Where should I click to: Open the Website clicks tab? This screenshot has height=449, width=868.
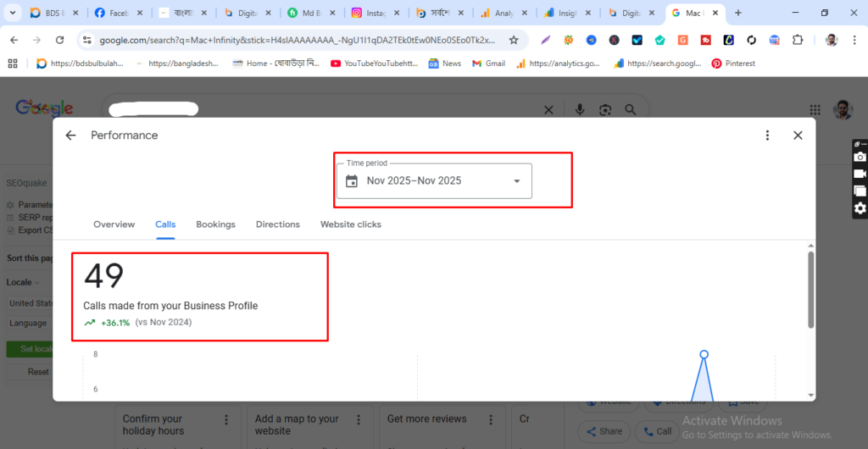tap(351, 224)
